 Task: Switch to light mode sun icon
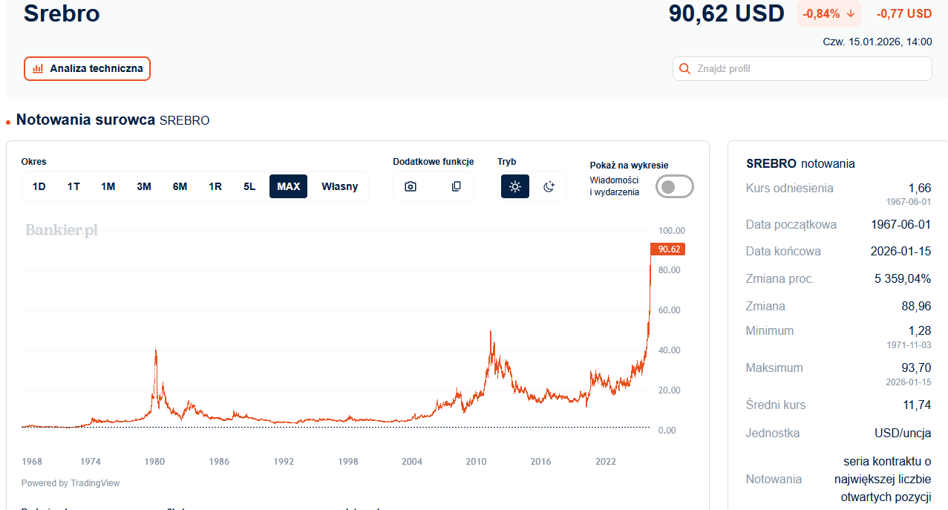[x=515, y=186]
